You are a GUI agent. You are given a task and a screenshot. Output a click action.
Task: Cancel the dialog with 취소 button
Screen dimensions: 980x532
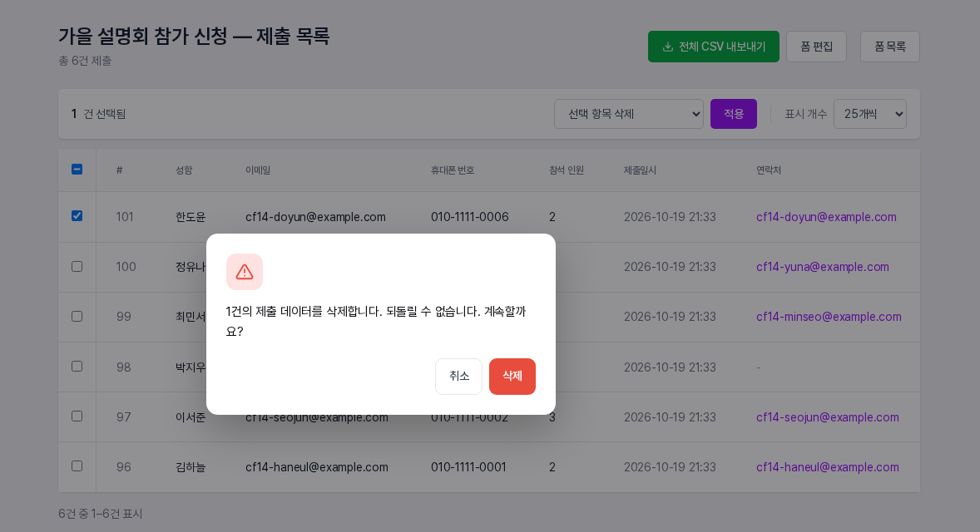[x=458, y=377]
